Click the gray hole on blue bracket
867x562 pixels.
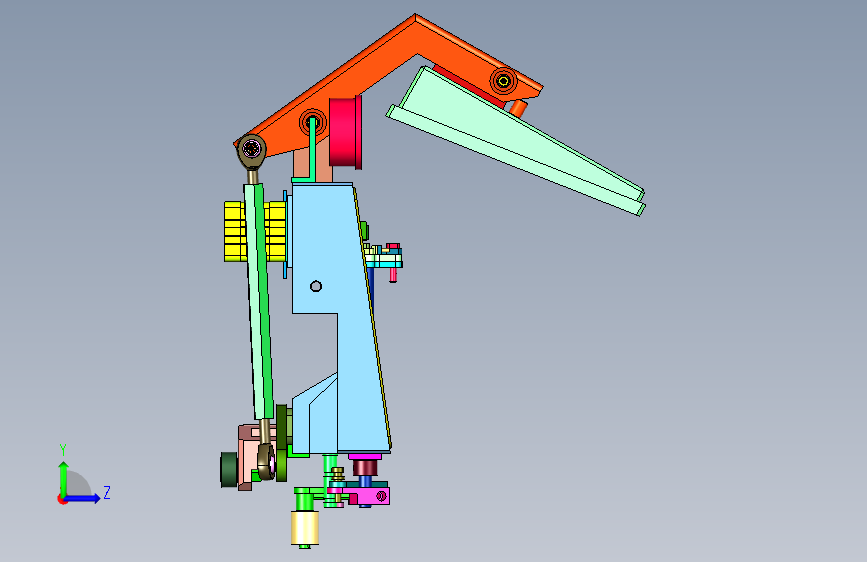(316, 286)
